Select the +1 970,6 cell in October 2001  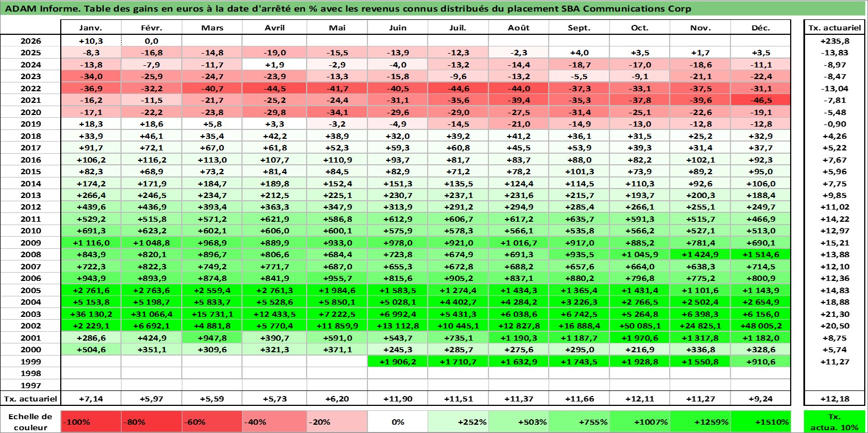[640, 337]
